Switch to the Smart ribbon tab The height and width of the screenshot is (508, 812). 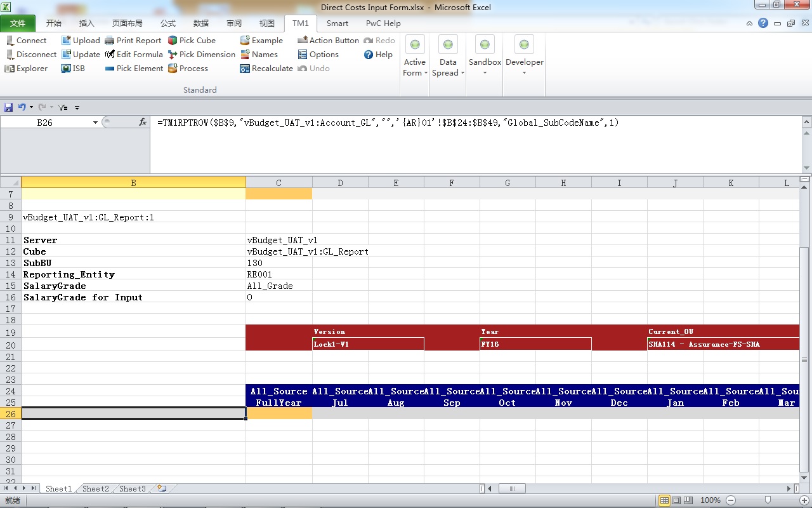pos(337,23)
